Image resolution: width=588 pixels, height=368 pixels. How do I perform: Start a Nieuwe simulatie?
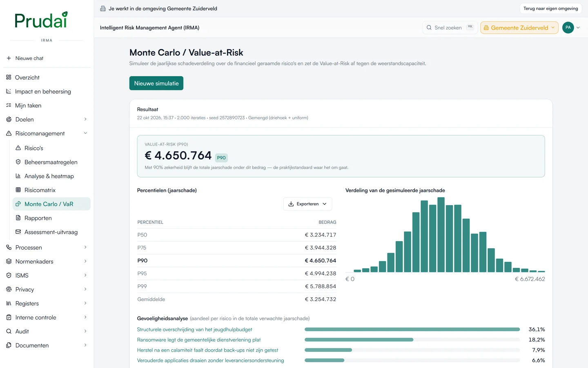[x=156, y=83]
